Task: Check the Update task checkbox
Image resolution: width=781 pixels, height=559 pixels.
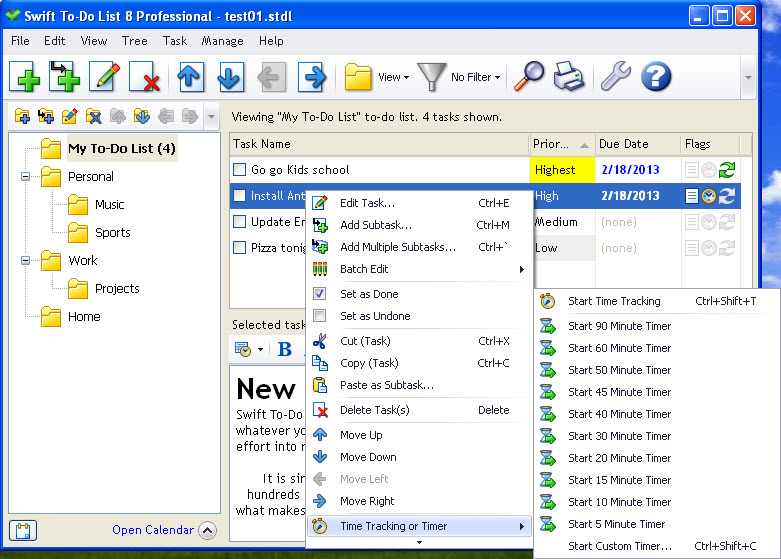Action: pos(240,221)
